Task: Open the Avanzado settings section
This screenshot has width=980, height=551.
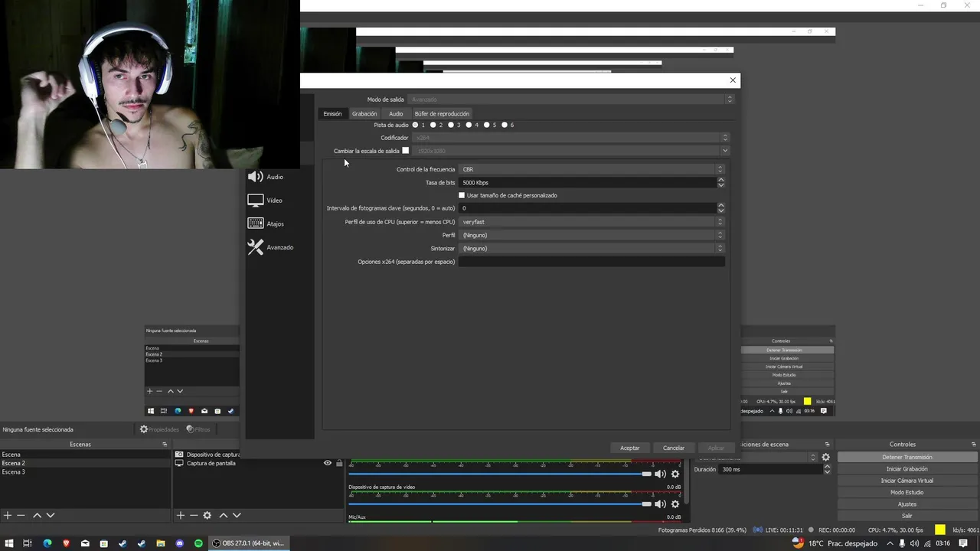Action: 270,247
